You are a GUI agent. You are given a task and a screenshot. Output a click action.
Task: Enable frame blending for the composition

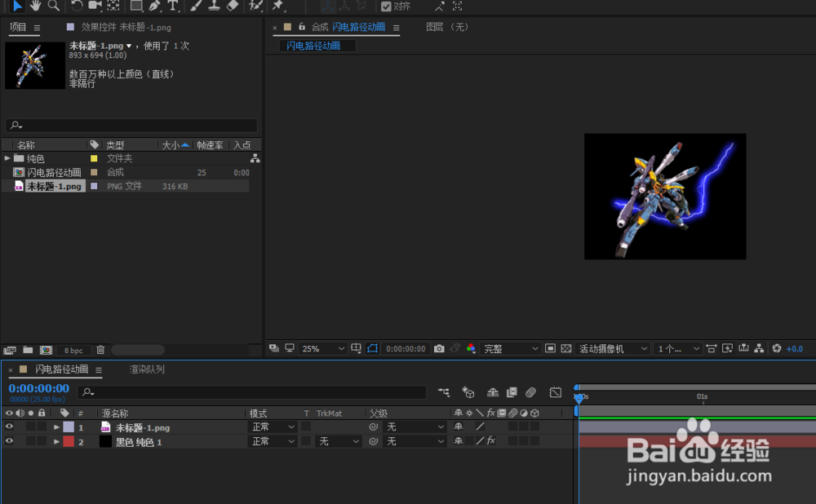tap(512, 392)
